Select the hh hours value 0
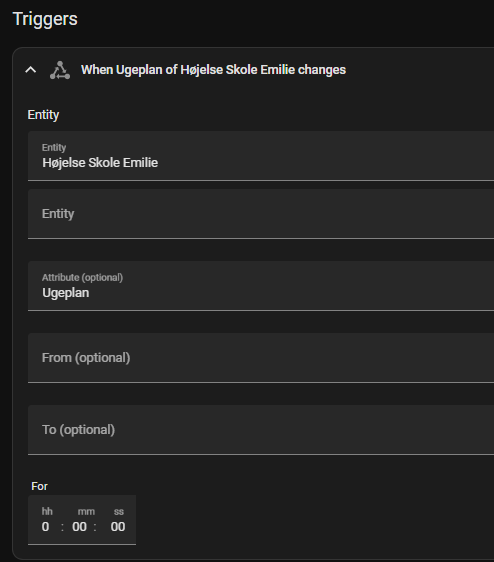This screenshot has height=562, width=494. pos(46,527)
